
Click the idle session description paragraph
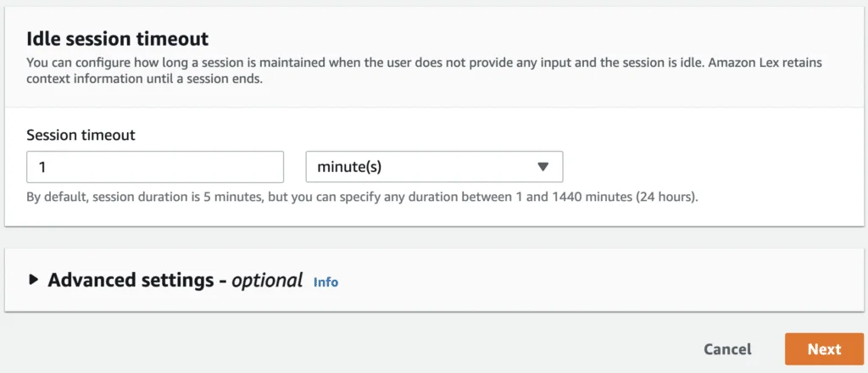tap(424, 70)
